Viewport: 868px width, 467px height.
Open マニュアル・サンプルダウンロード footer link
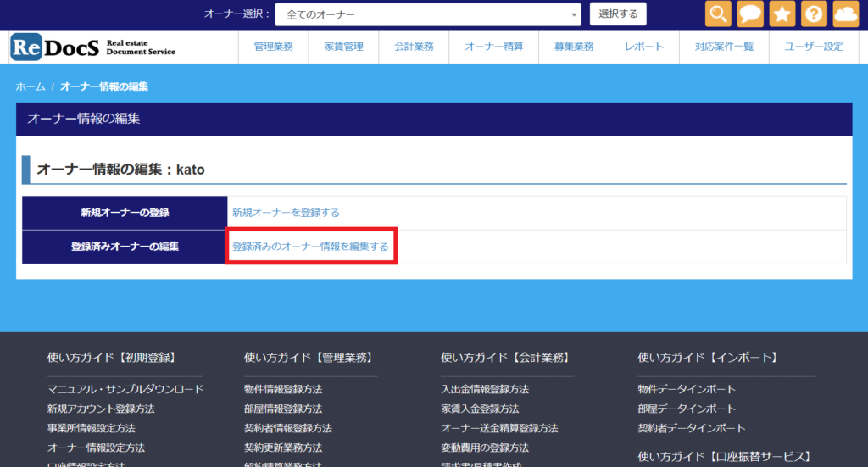pos(125,389)
